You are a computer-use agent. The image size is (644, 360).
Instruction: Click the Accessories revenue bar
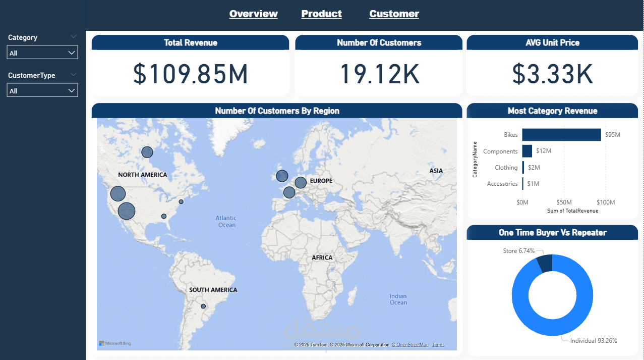point(523,183)
